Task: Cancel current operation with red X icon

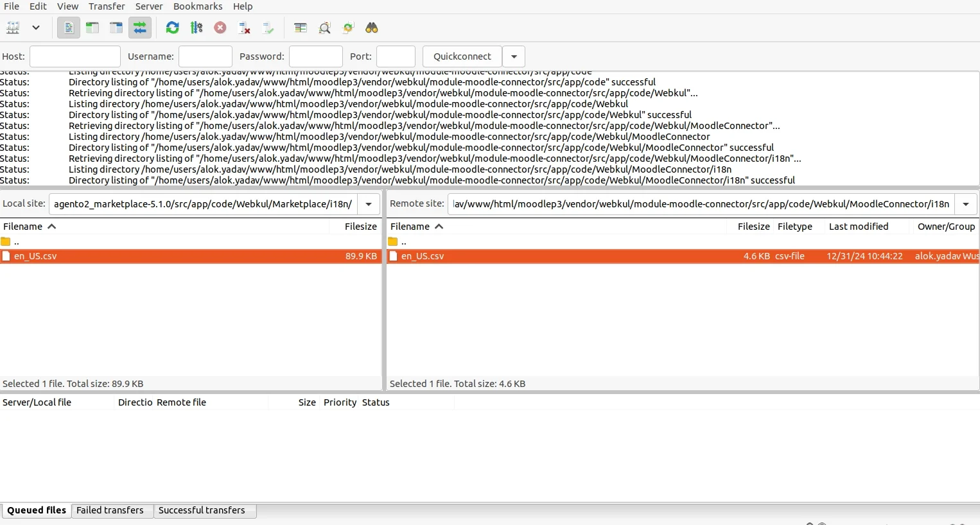Action: 220,28
